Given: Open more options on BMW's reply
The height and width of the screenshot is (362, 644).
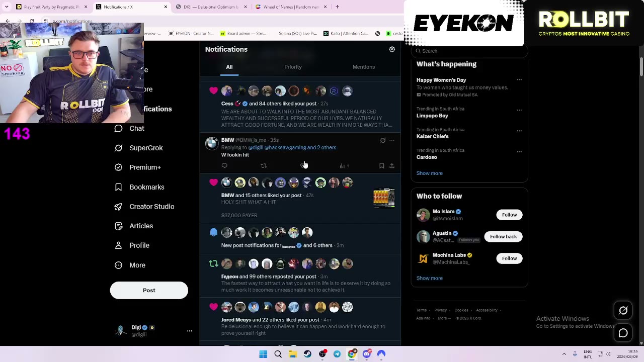Looking at the screenshot, I should tap(392, 140).
